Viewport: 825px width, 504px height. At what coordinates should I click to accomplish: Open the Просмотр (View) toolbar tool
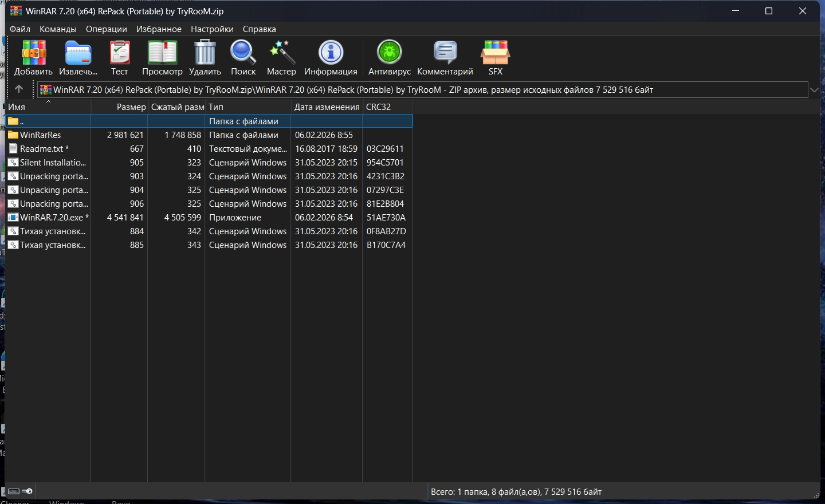coord(162,53)
